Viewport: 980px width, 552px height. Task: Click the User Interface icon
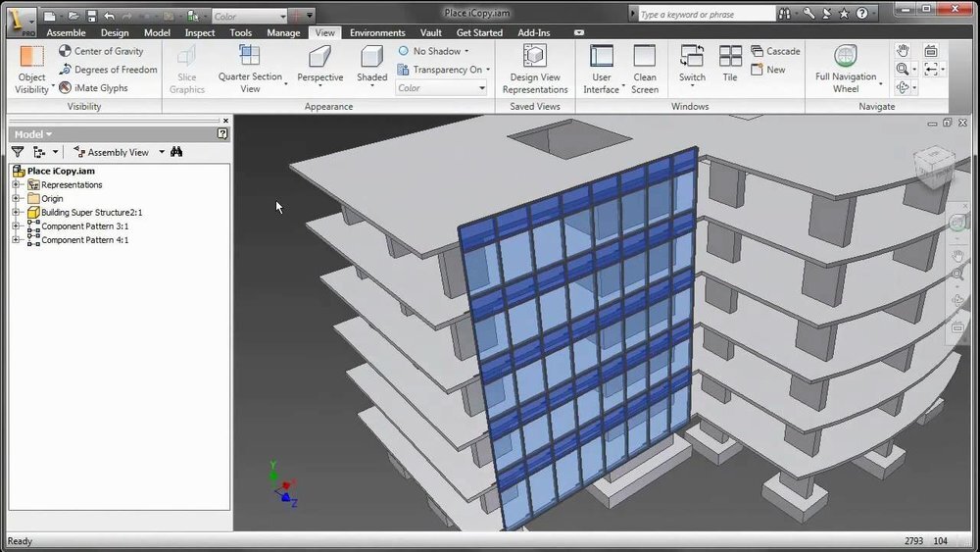(x=602, y=56)
